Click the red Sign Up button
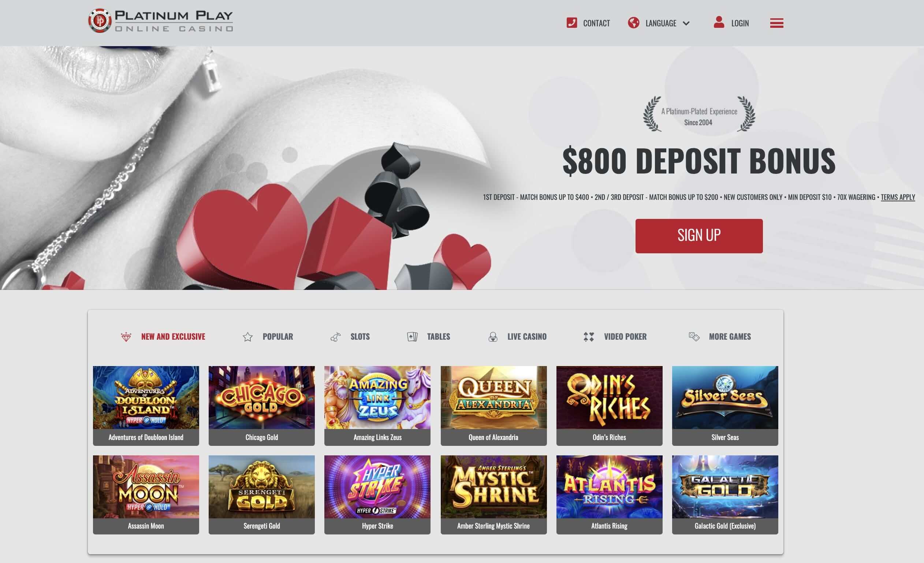 pos(698,236)
